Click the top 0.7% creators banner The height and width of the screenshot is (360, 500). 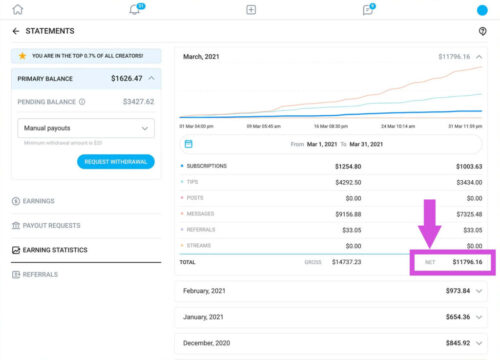(x=86, y=56)
